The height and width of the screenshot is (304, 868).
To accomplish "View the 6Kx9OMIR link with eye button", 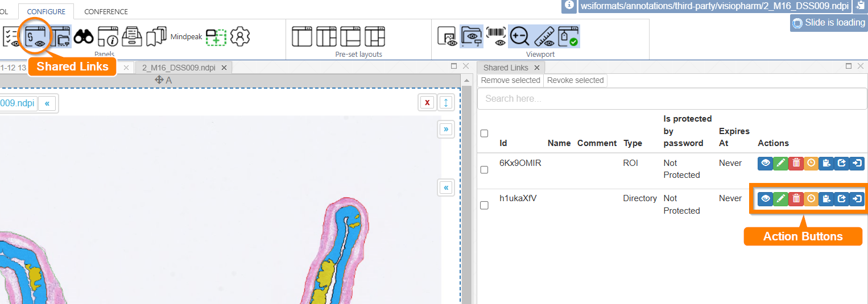I will pos(765,163).
